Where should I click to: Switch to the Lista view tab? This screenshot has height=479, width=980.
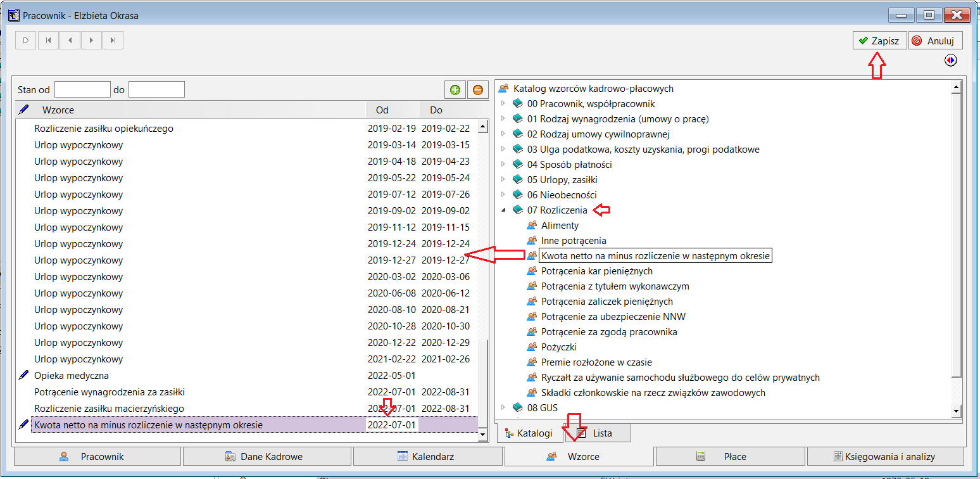point(595,433)
